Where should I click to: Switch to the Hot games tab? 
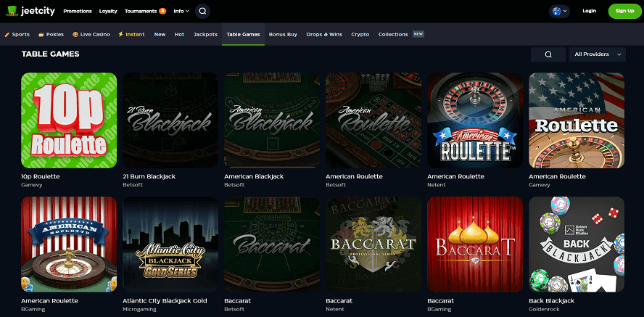point(179,35)
